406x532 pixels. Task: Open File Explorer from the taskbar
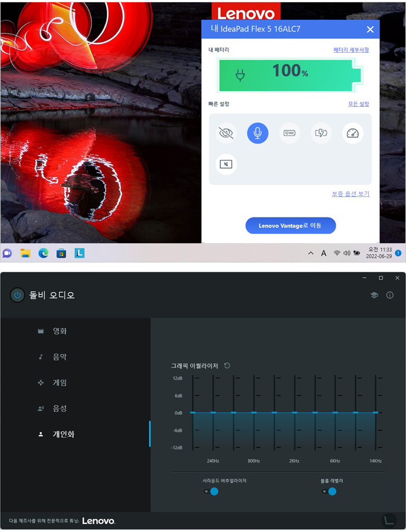point(26,253)
